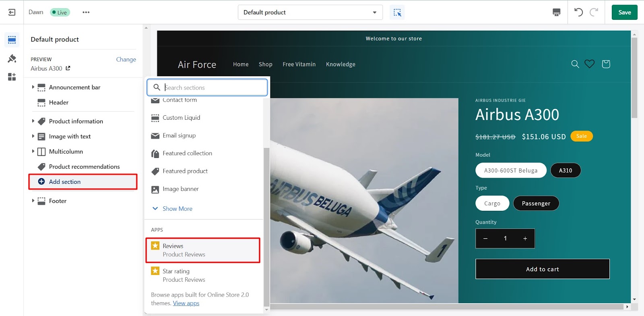Click the preview pane vertical scrollbar
The height and width of the screenshot is (316, 644).
[x=634, y=78]
